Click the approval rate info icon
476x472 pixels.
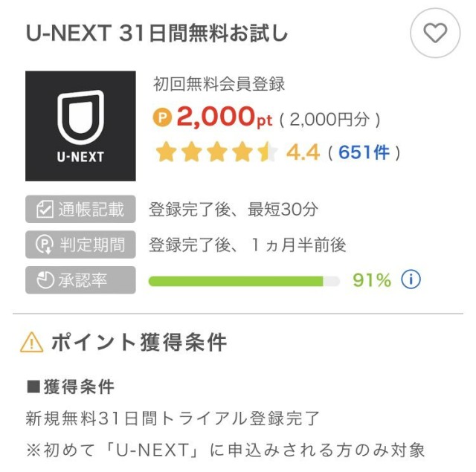point(411,279)
